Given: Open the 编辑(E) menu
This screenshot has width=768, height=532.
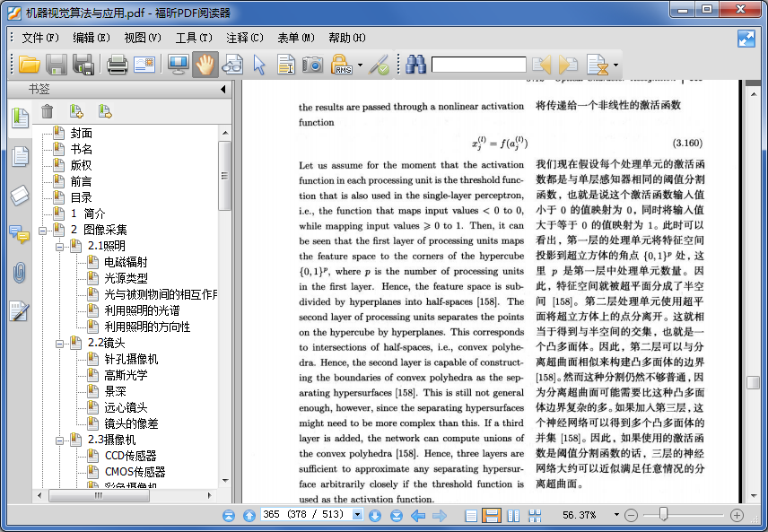Looking at the screenshot, I should click(92, 38).
